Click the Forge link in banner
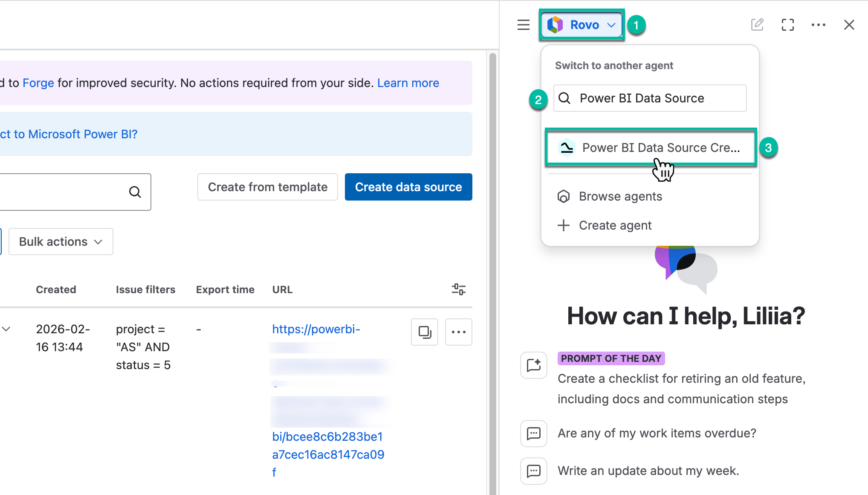The height and width of the screenshot is (495, 868). (38, 83)
